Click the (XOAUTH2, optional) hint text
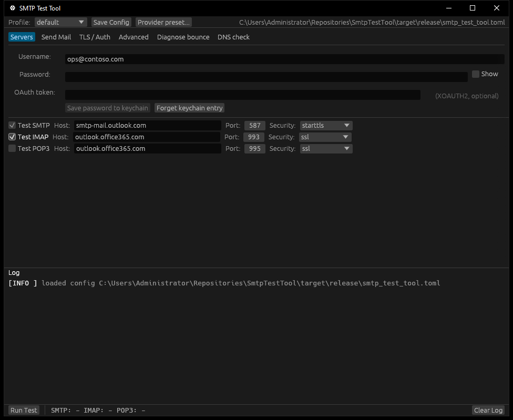The image size is (513, 420). coord(467,96)
